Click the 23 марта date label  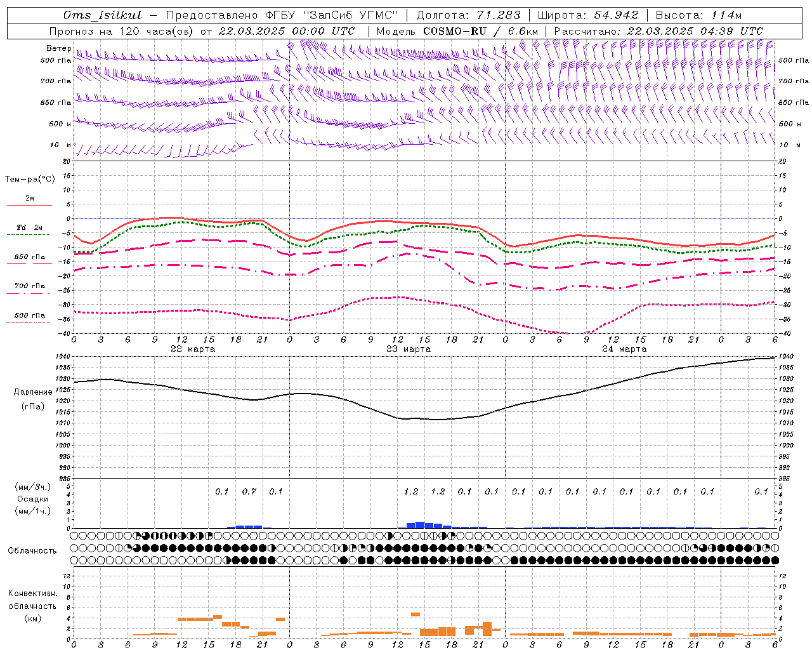(409, 349)
